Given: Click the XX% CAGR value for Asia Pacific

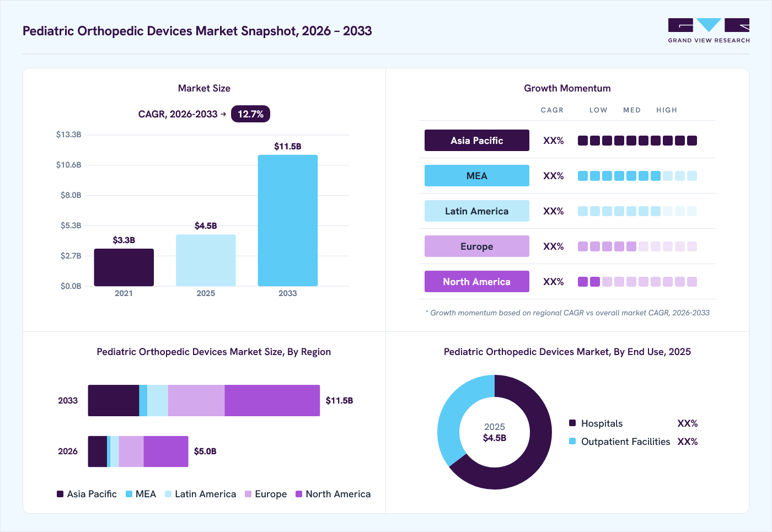Looking at the screenshot, I should click(x=554, y=141).
